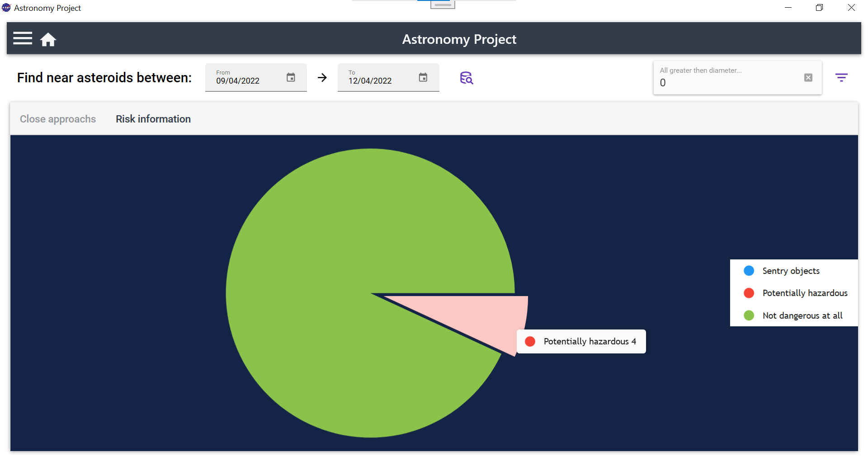Image resolution: width=868 pixels, height=461 pixels.
Task: Click the Astronomy Project logo icon
Action: point(6,7)
